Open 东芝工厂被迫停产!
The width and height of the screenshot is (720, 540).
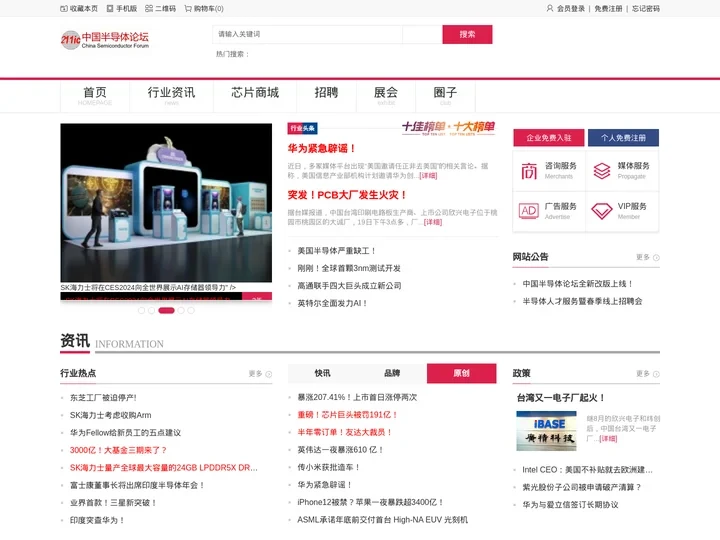point(103,398)
